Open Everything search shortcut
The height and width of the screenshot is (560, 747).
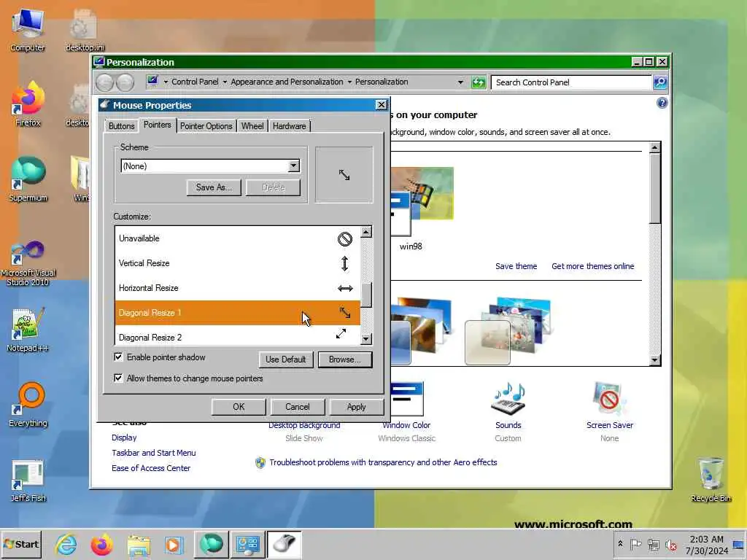28,405
